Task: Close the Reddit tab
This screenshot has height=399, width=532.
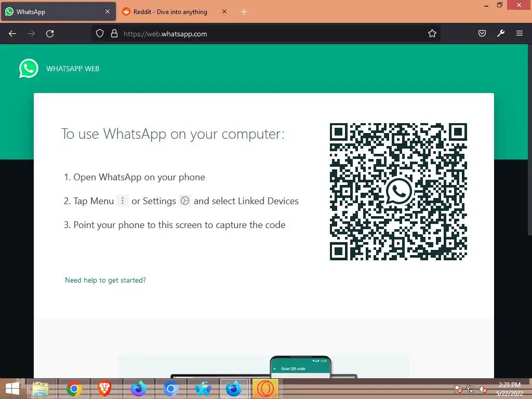Action: pyautogui.click(x=224, y=11)
